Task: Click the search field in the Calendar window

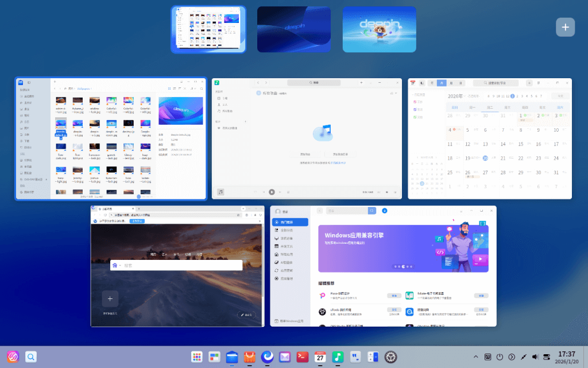Action: pyautogui.click(x=496, y=83)
